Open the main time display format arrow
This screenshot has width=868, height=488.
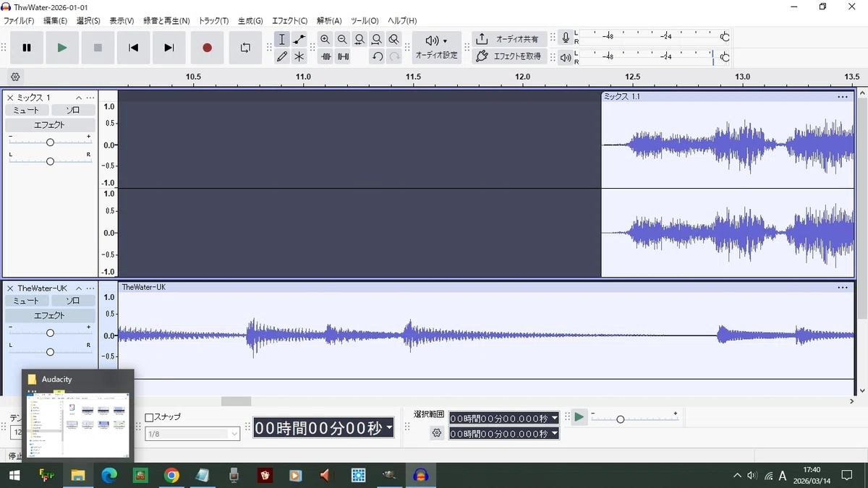click(389, 428)
